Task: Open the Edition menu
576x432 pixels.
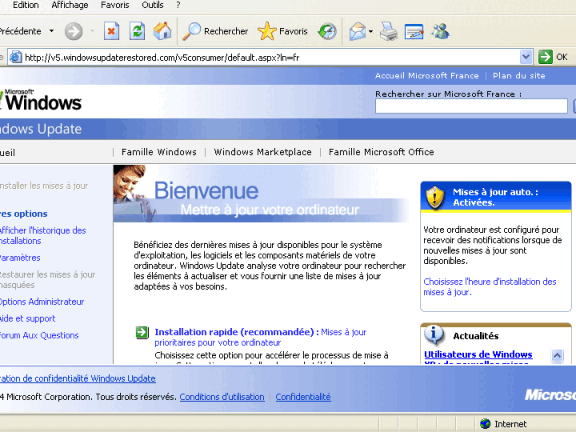Action: click(25, 5)
